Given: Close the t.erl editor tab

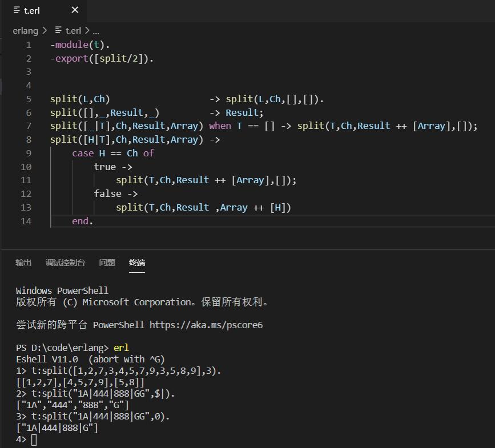Looking at the screenshot, I should coord(76,10).
